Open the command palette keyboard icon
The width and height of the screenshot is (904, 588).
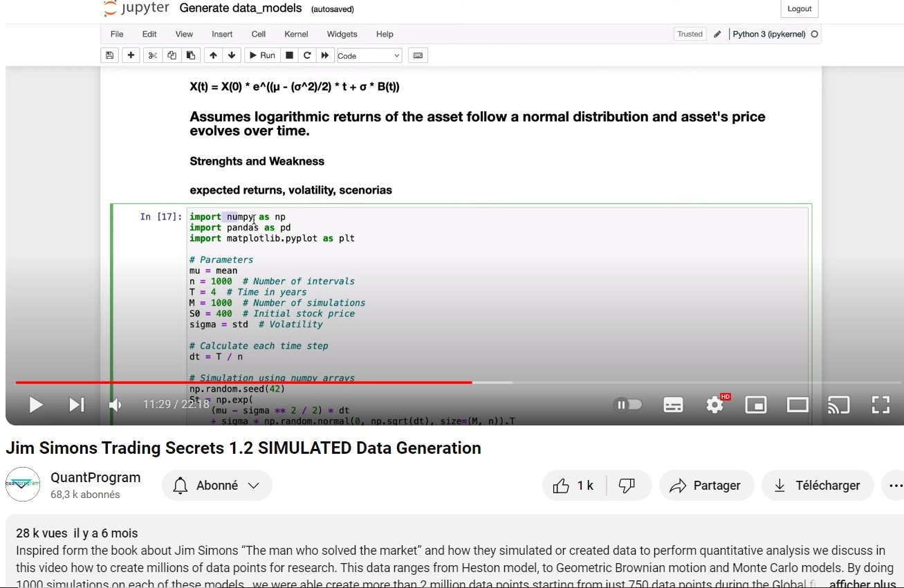(417, 55)
